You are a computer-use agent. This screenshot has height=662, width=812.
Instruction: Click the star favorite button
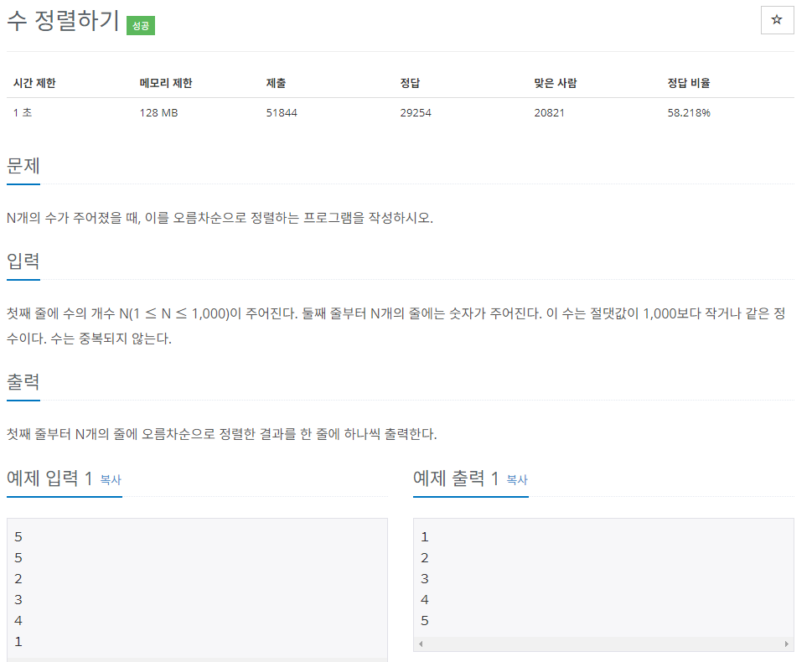coord(777,20)
